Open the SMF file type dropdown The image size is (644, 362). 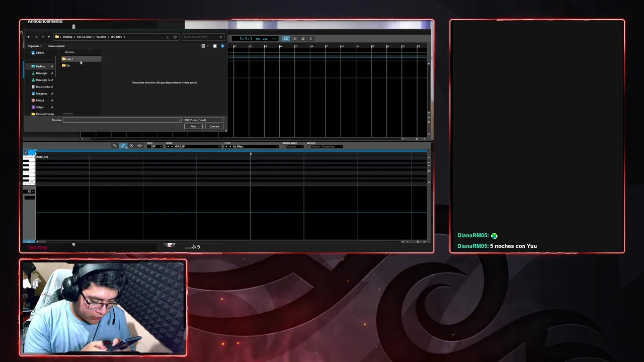coord(204,120)
